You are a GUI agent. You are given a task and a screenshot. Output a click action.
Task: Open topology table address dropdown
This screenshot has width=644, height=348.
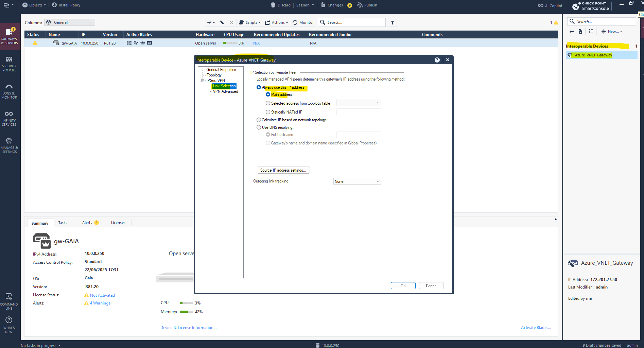coord(359,103)
